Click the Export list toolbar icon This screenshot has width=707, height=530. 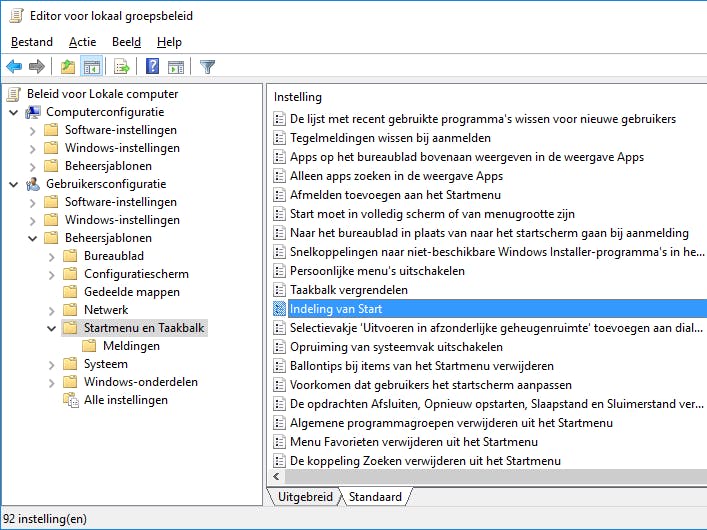(122, 67)
